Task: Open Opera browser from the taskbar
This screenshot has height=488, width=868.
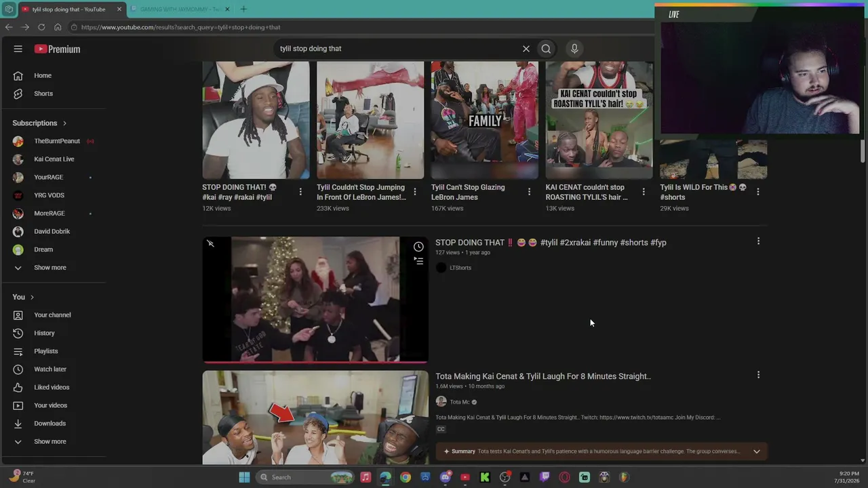Action: (x=565, y=477)
